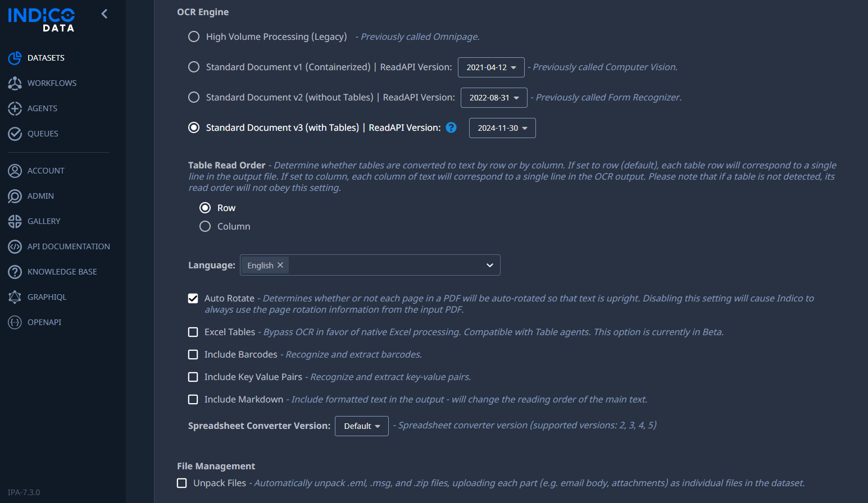This screenshot has height=503, width=868.
Task: Enable the Include Barcodes checkbox
Action: coord(193,354)
